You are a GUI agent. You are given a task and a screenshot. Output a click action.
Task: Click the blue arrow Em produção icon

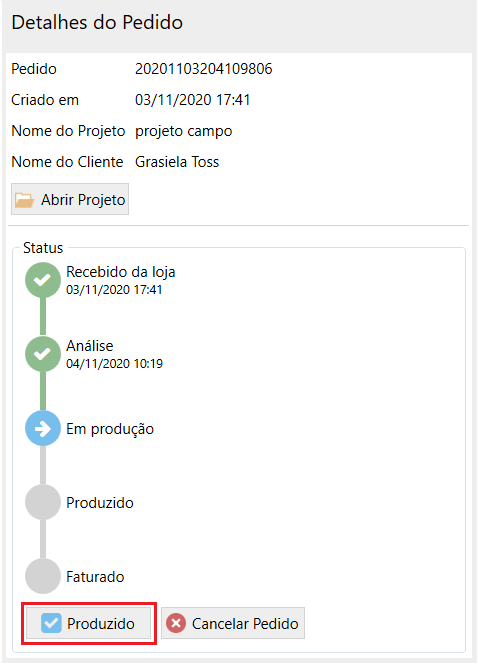[x=43, y=428]
